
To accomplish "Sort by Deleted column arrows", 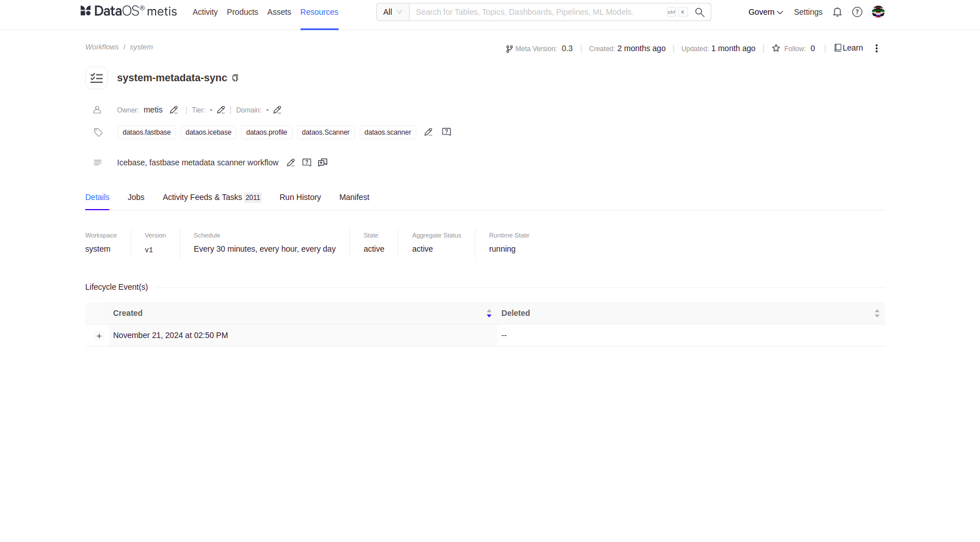I will click(x=877, y=314).
